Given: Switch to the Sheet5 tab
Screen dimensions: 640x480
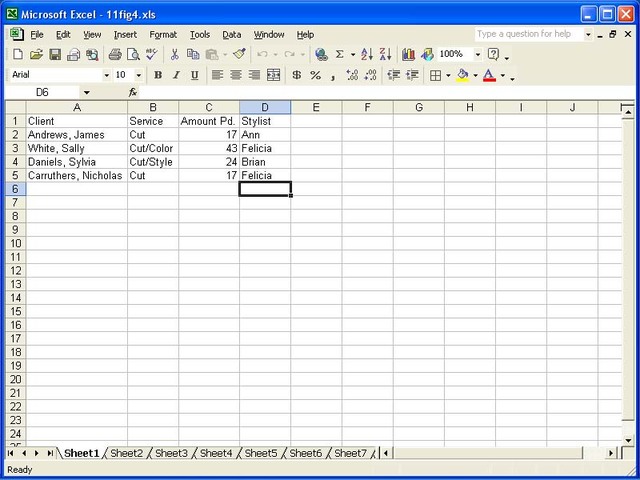Looking at the screenshot, I should [x=261, y=453].
